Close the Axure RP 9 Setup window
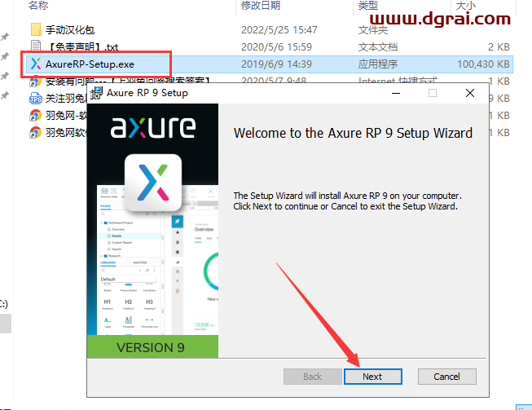Image resolution: width=532 pixels, height=410 pixels. [470, 93]
